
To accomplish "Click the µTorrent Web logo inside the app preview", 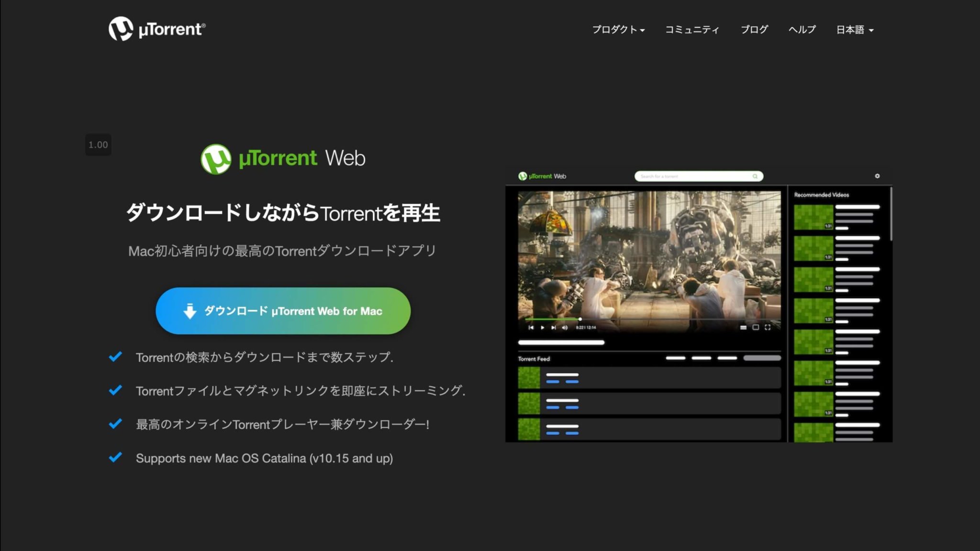I will 542,176.
